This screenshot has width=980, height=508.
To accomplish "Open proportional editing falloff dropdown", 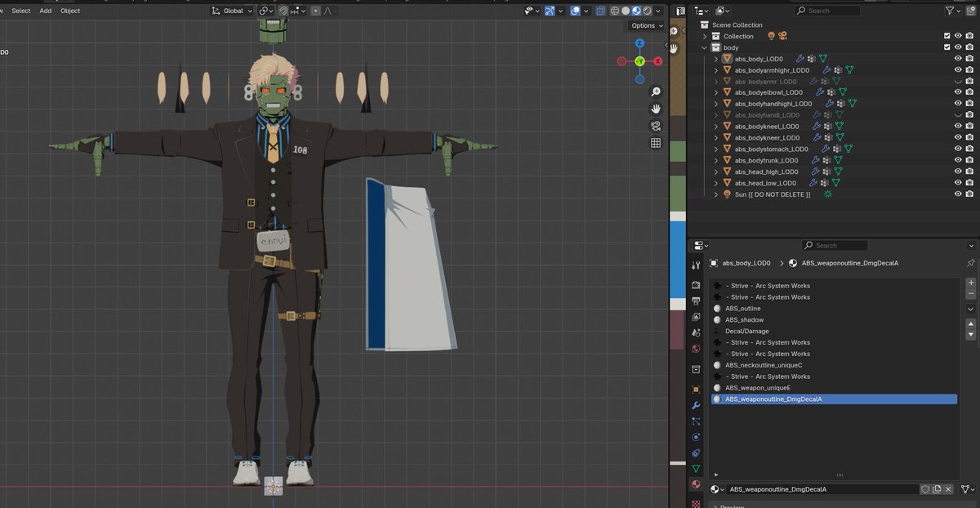I will 330,11.
